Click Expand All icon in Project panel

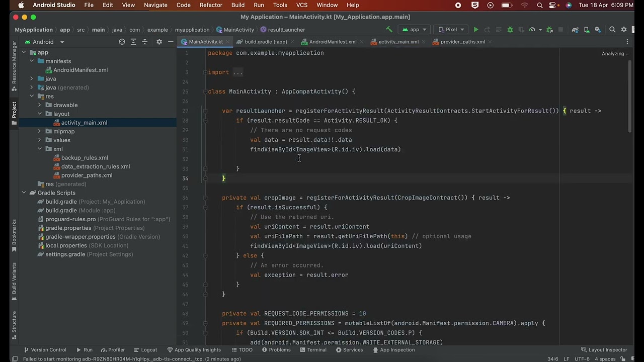[133, 42]
